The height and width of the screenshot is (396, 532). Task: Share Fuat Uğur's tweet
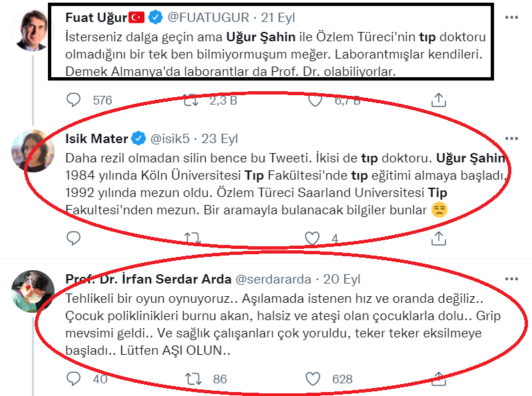[x=439, y=100]
